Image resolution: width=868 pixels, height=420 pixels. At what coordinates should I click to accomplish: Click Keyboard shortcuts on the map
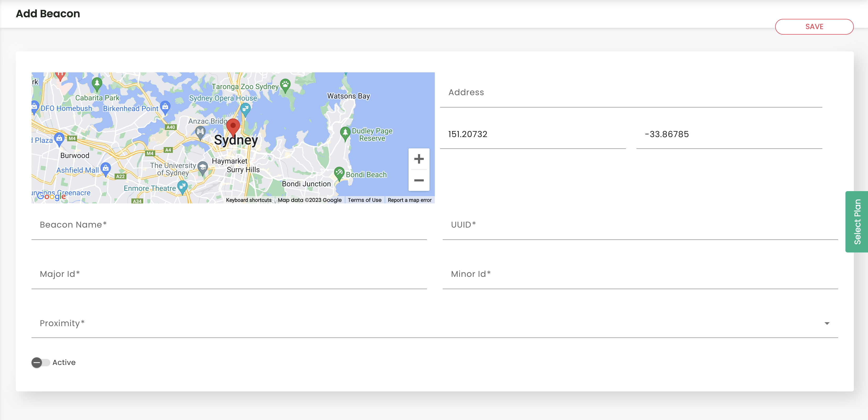click(x=248, y=200)
